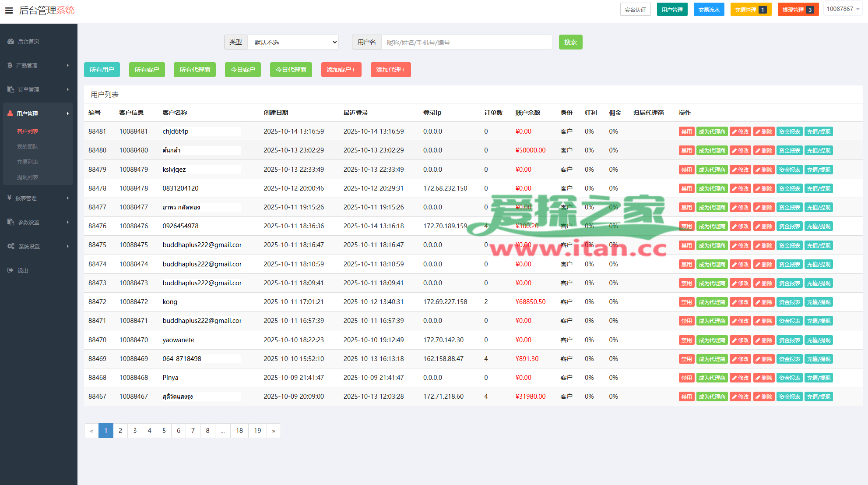Click the 删除 button for user 88480
Screen dimensions: 868x485
[x=764, y=151]
